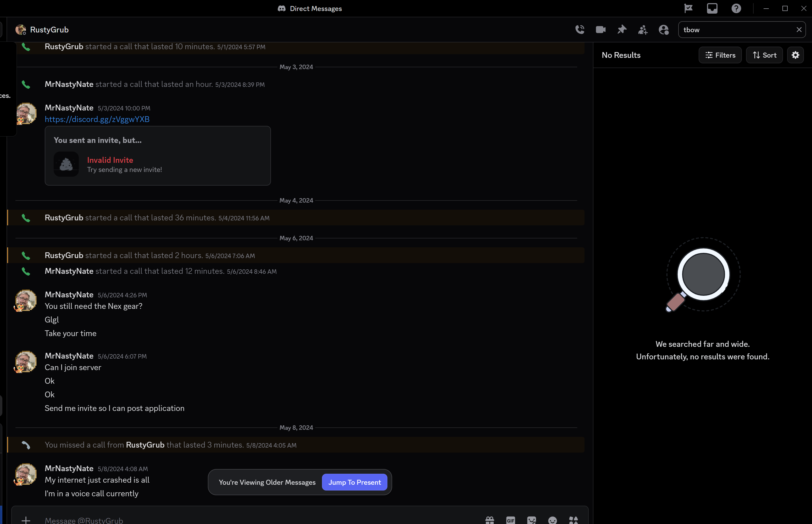Viewport: 812px width, 524px height.
Task: Open the search Filters dropdown
Action: pos(720,55)
